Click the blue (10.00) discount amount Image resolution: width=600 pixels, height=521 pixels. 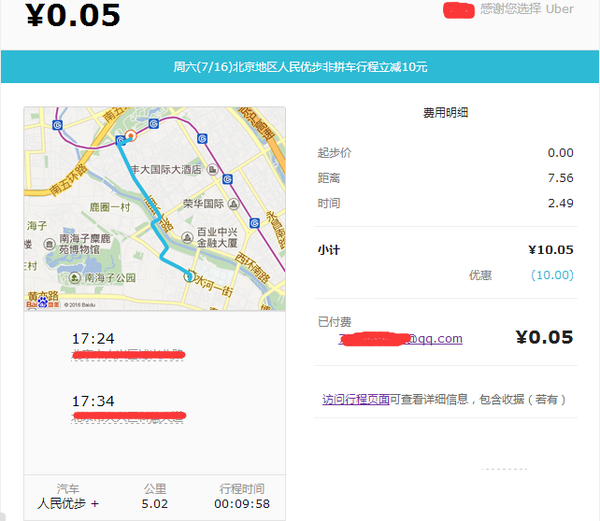coord(551,275)
